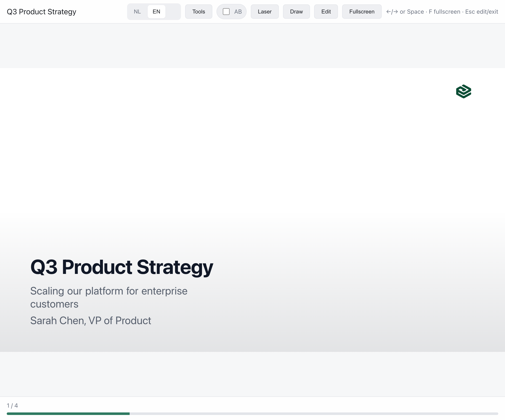Image resolution: width=505 pixels, height=420 pixels.
Task: Click the 1 / 4 slide counter
Action: (x=12, y=405)
